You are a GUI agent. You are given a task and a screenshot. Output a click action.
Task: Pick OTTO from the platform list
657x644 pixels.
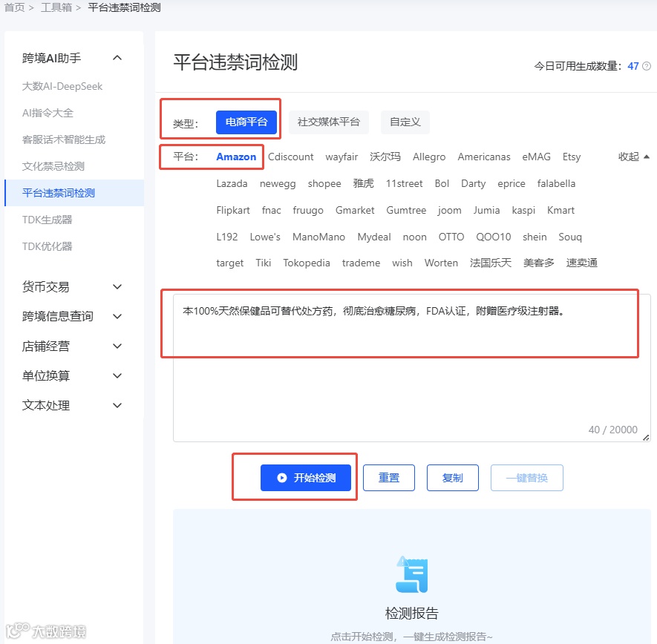[451, 237]
